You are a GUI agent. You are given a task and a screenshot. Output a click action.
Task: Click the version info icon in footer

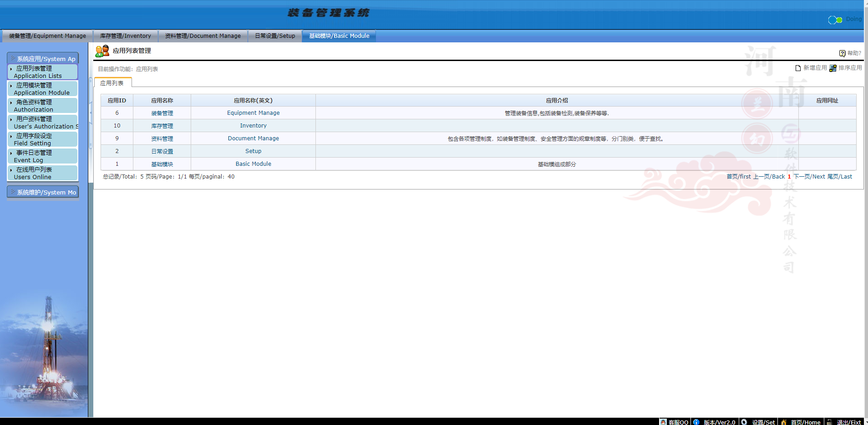click(696, 422)
